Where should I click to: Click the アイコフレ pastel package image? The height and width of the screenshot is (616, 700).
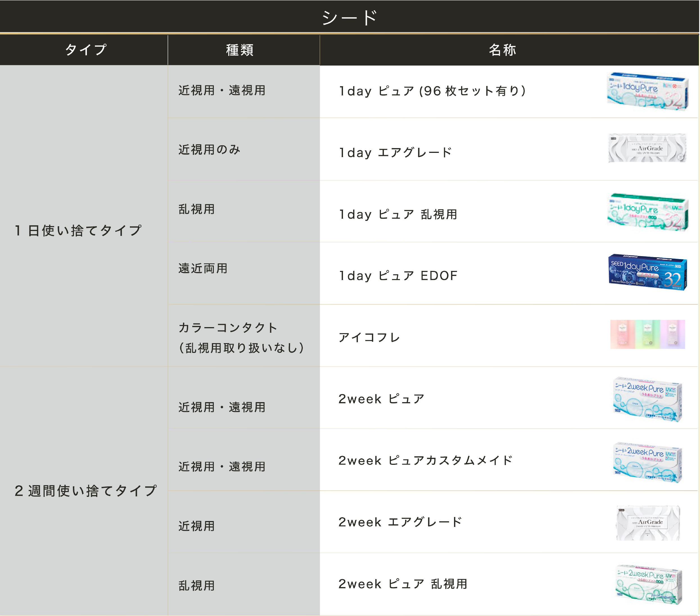pyautogui.click(x=647, y=334)
